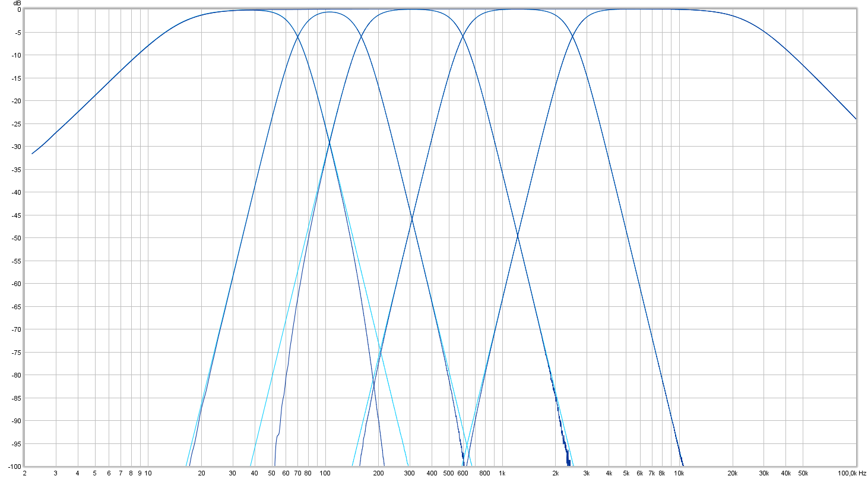868x479 pixels.
Task: Click the "-30" vertical axis value
Action: click(17, 147)
